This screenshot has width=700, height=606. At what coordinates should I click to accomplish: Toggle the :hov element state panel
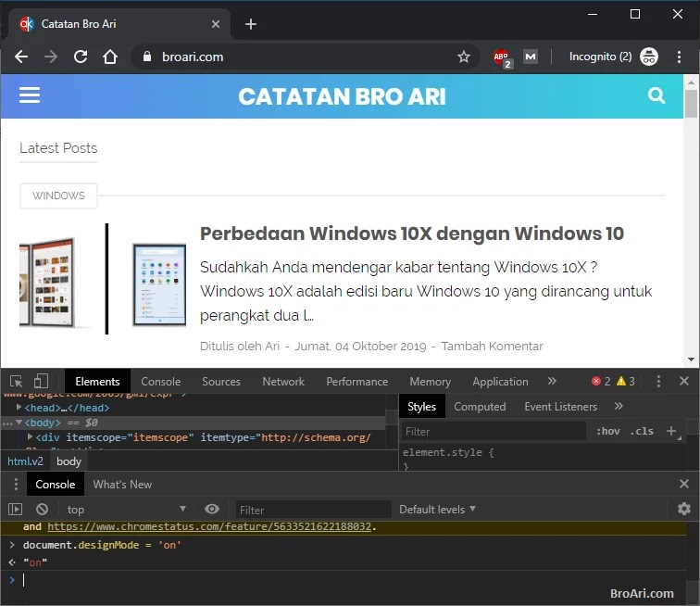point(608,431)
